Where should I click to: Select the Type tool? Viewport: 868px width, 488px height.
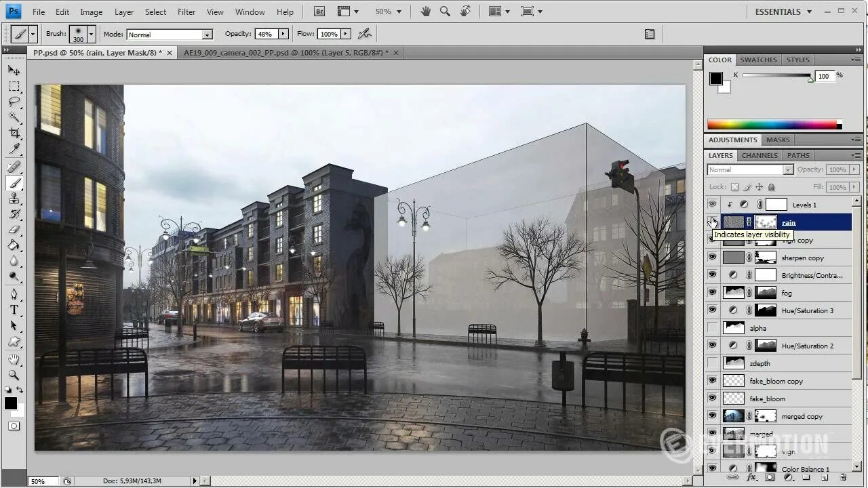[x=14, y=310]
